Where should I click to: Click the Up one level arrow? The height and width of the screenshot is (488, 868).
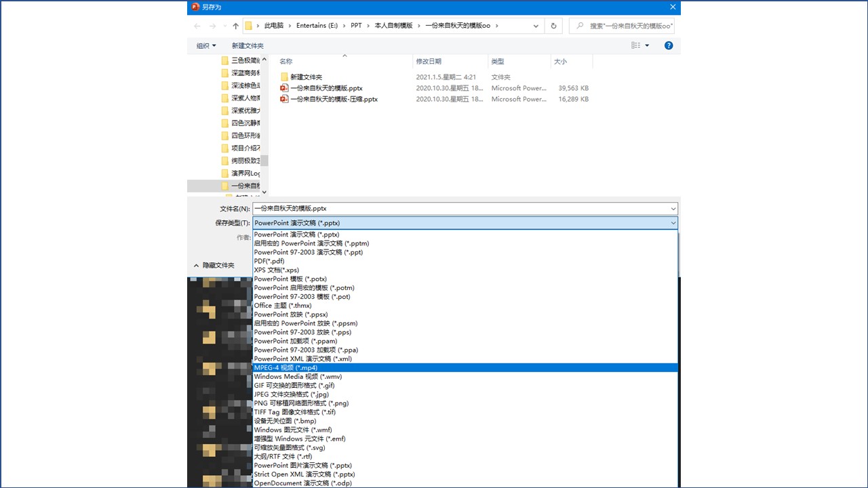click(236, 26)
